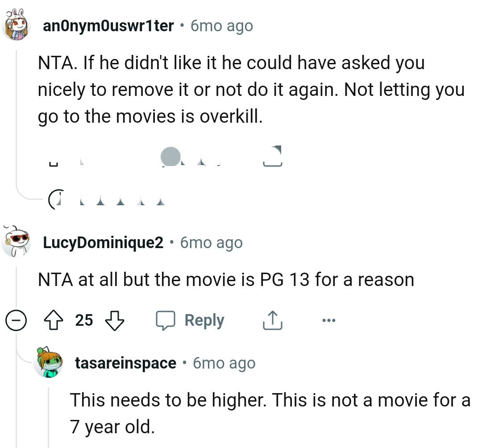Image resolution: width=482 pixels, height=448 pixels.
Task: Click LucyDominique2's sunglasses Snoo avatar
Action: coord(17,242)
